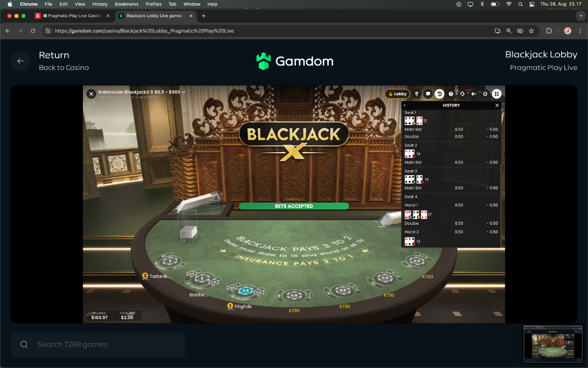Click the install app icon in address bar

(x=497, y=30)
